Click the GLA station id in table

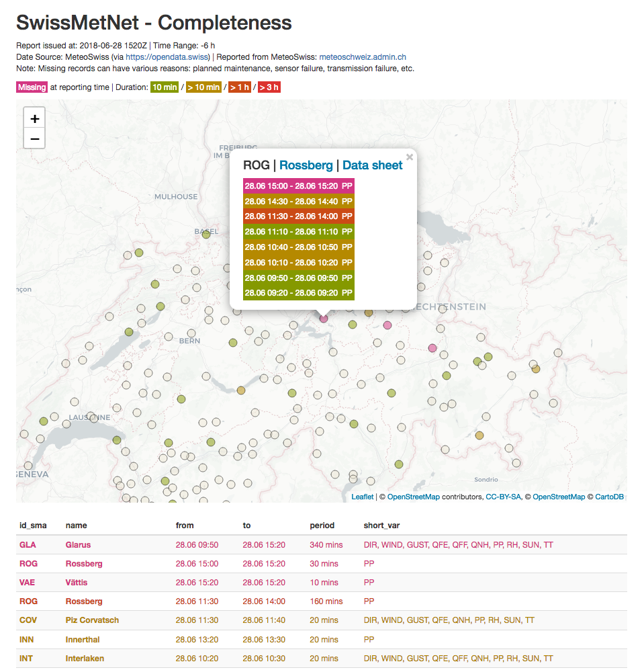coord(28,545)
